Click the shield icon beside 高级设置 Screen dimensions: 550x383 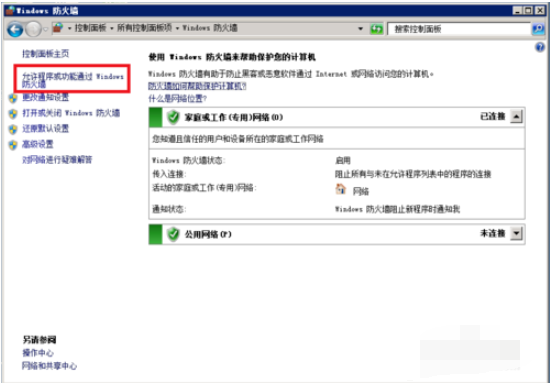(13, 145)
